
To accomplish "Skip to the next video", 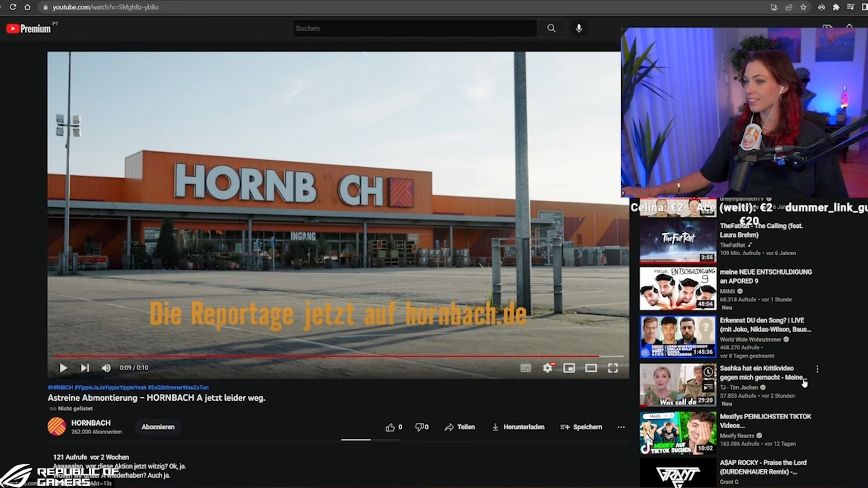I will pyautogui.click(x=85, y=368).
